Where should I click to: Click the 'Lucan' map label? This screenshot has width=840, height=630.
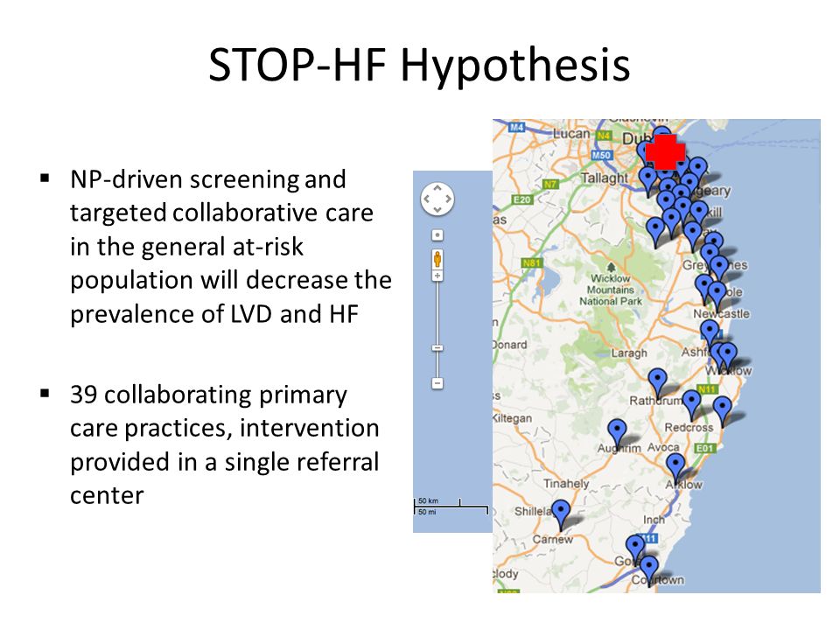click(x=571, y=133)
